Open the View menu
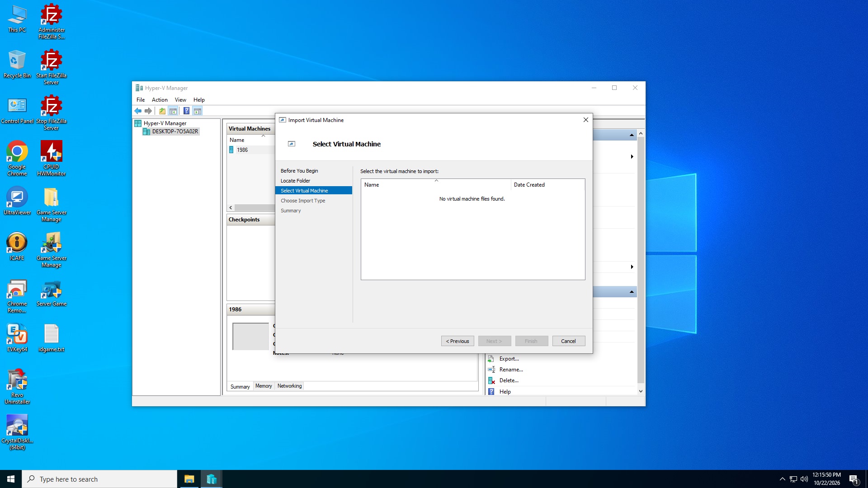 tap(180, 100)
